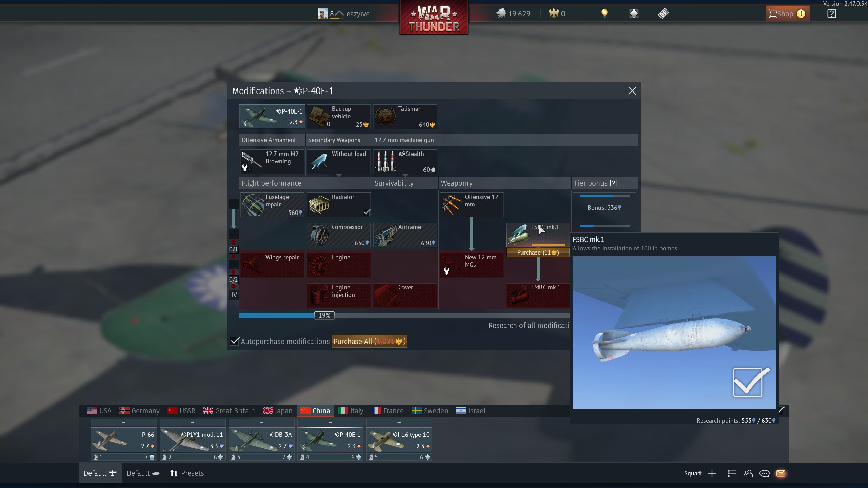Viewport: 868px width, 488px height.
Task: Click the 19,629 silver lions balance
Action: tap(513, 14)
